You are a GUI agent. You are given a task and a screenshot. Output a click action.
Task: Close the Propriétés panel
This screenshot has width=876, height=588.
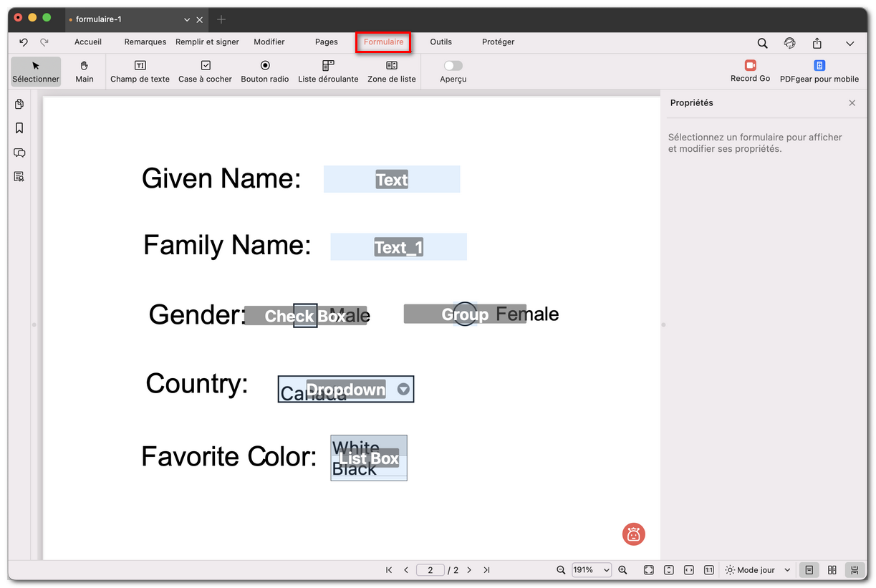(852, 102)
